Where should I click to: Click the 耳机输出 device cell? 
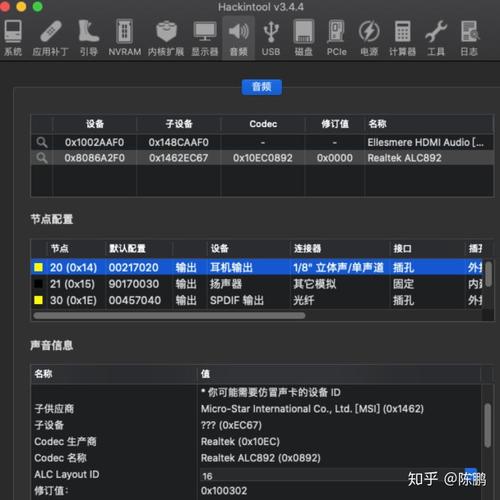[x=231, y=267]
